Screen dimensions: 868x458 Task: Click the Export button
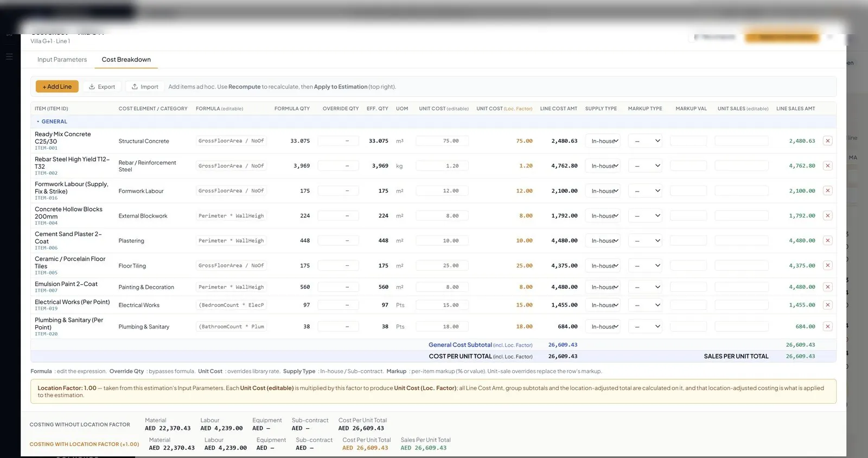point(102,86)
